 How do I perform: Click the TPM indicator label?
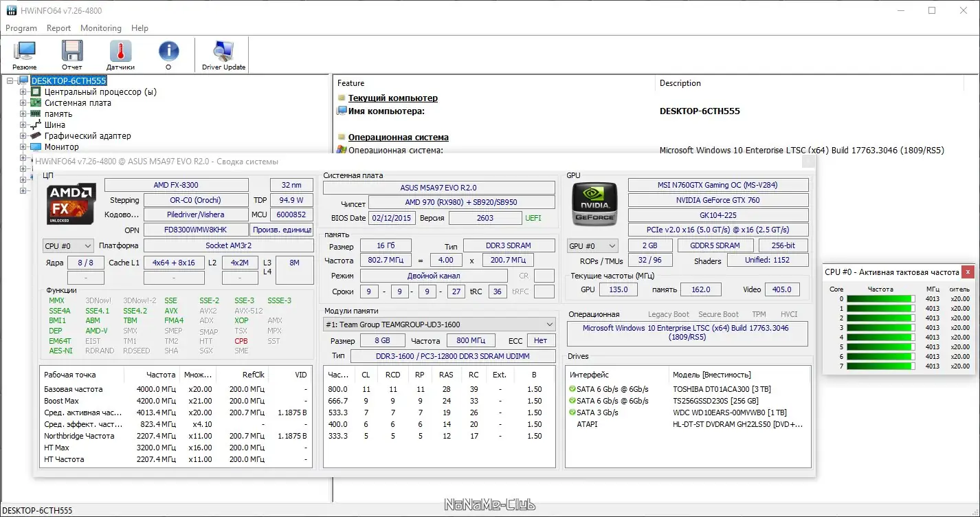pos(759,314)
